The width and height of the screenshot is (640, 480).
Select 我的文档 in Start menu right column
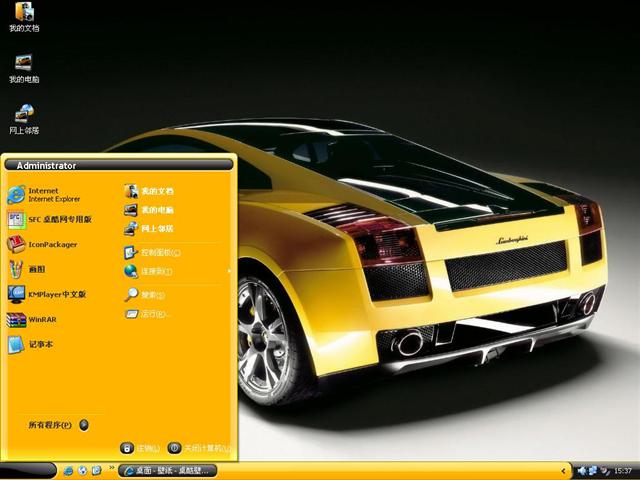point(155,190)
